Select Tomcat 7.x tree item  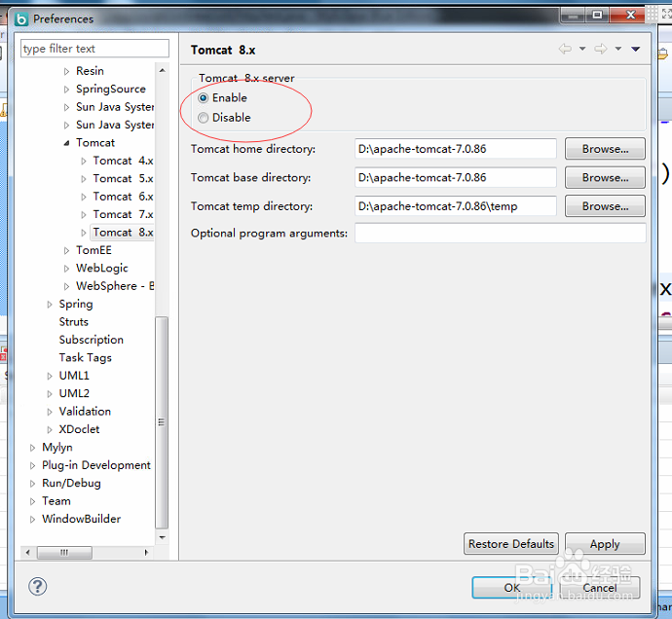123,214
